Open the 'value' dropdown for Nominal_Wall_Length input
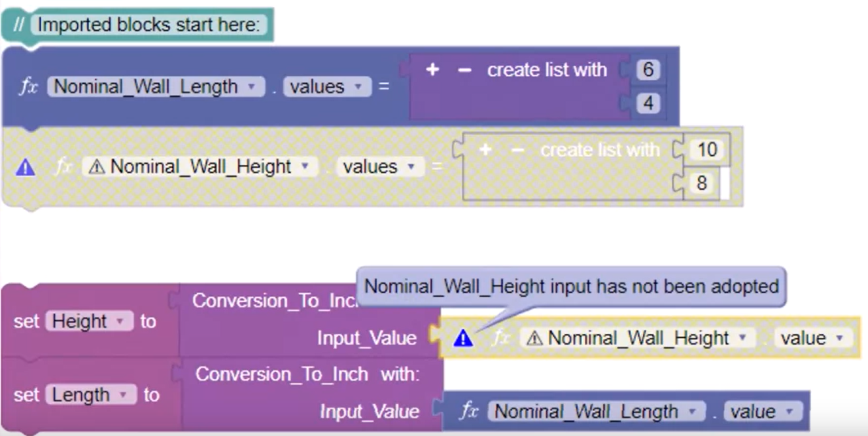 (763, 411)
